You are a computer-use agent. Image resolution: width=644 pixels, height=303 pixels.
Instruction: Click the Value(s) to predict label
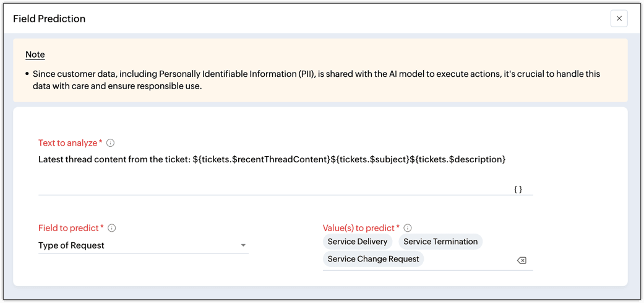[359, 228]
